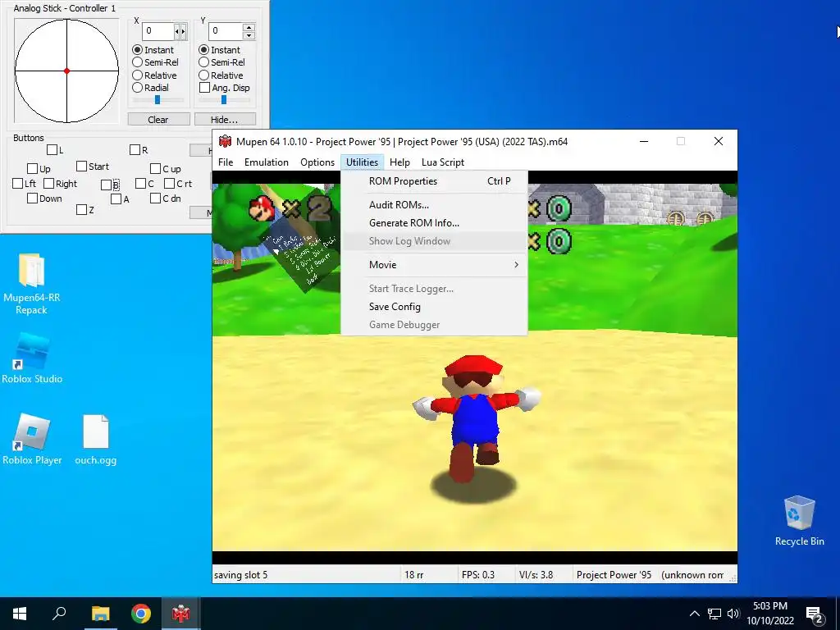Open taskbar search magnifier
Viewport: 840px width, 630px height.
click(59, 614)
